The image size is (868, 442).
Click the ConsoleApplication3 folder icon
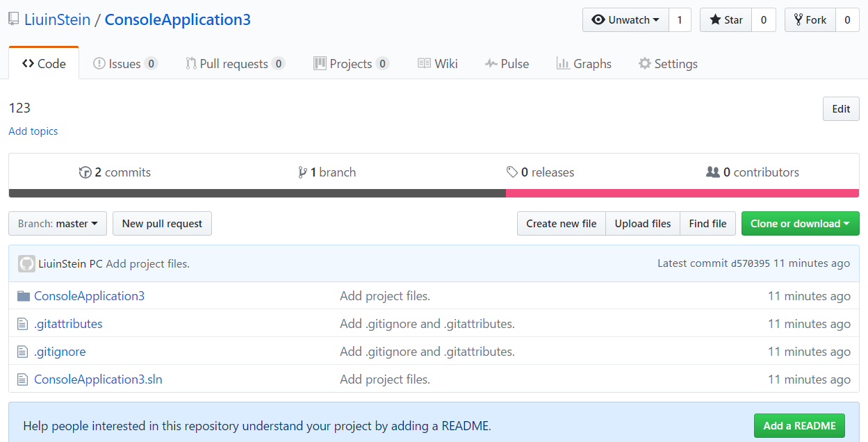coord(24,296)
